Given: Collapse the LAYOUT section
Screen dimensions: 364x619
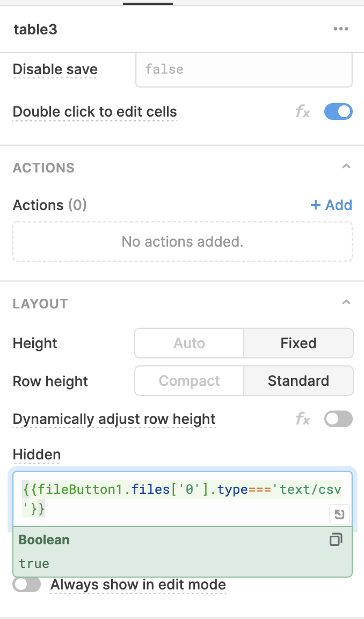Looking at the screenshot, I should pyautogui.click(x=346, y=303).
